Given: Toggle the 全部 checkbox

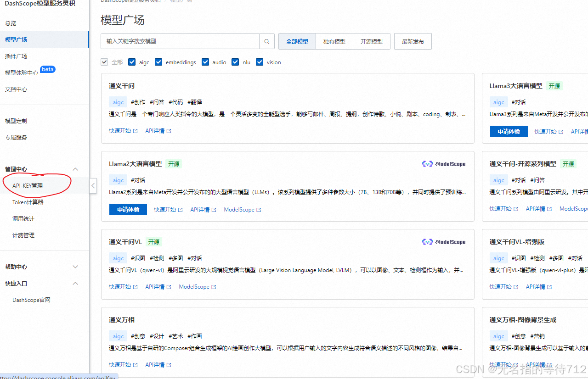Looking at the screenshot, I should click(104, 62).
